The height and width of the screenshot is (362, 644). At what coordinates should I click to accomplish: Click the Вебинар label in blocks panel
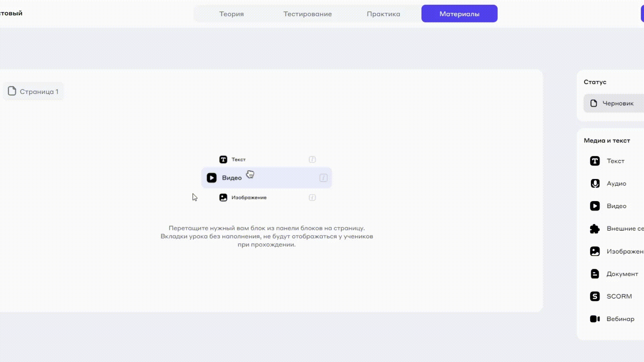pos(620,319)
